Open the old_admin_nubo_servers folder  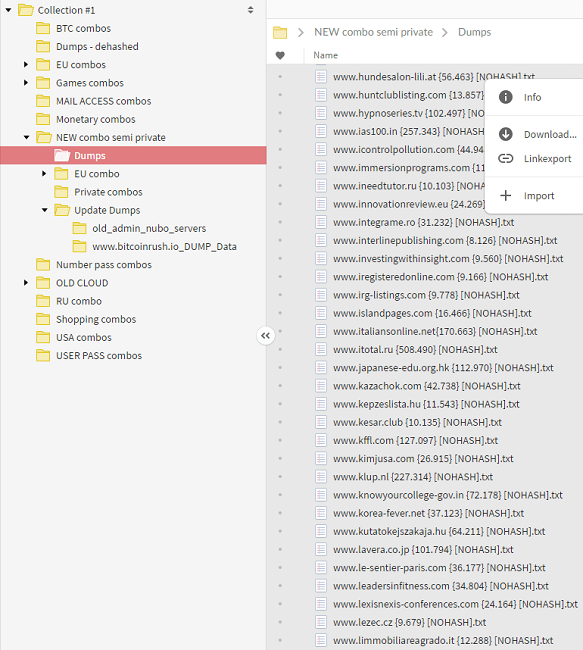pyautogui.click(x=149, y=228)
